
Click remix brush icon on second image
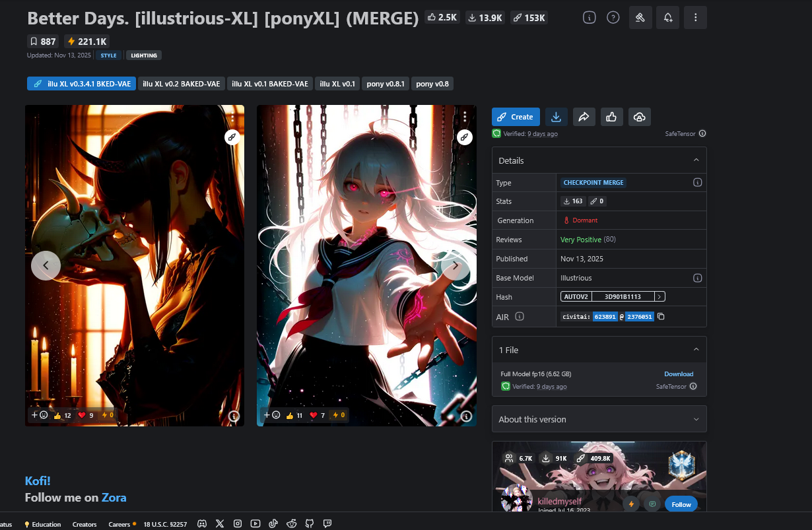[x=465, y=137]
